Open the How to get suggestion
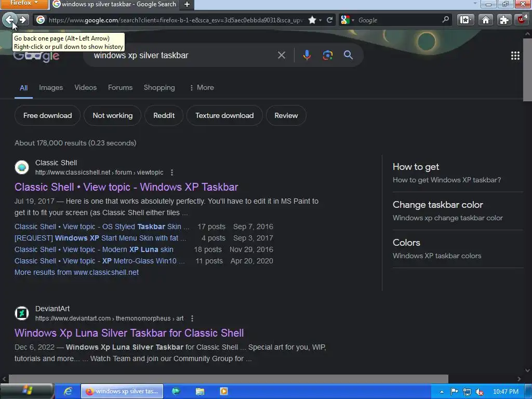The height and width of the screenshot is (399, 532). pos(458,172)
